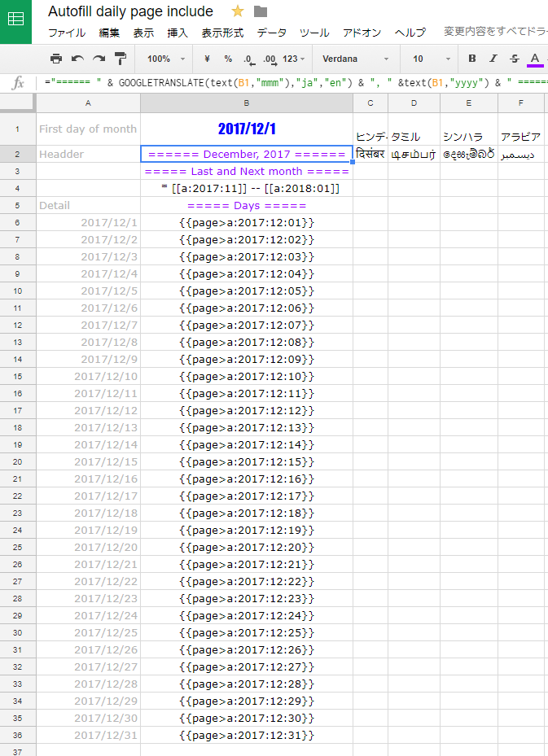Toggle italic formatting
548x756 pixels.
(493, 59)
